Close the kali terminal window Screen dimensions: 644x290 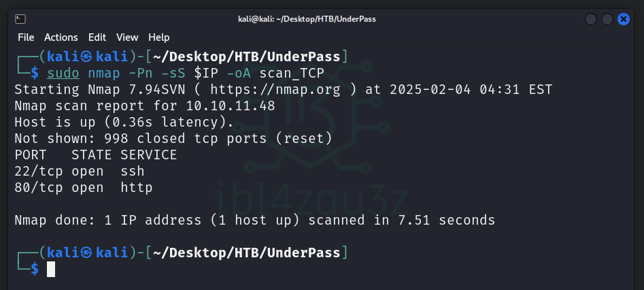(x=624, y=19)
